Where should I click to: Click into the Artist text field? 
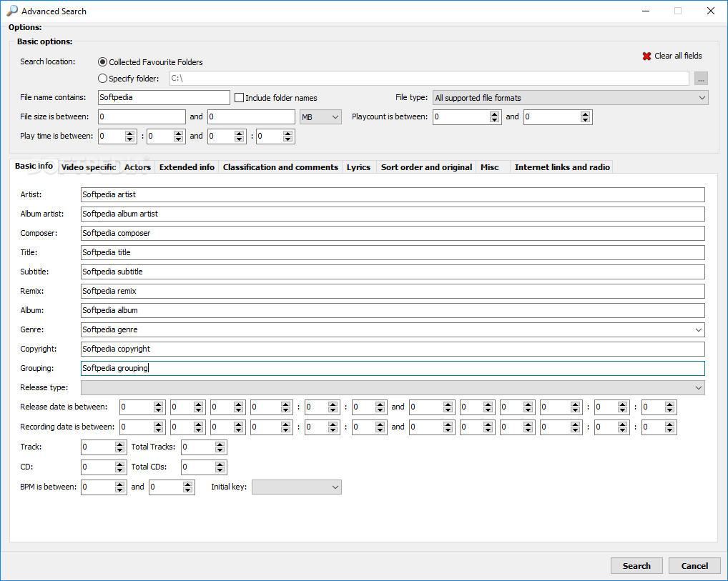tap(392, 194)
